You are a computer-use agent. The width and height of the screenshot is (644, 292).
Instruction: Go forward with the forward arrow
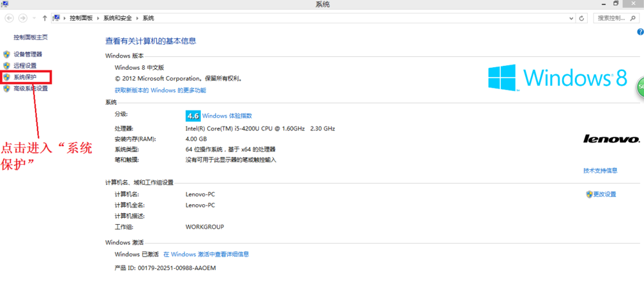pos(23,19)
